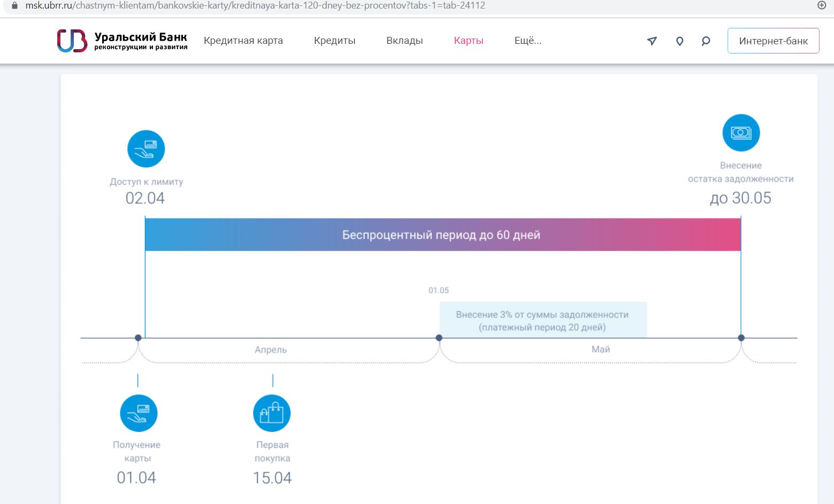834x504 pixels.
Task: Click the browser address bar URL
Action: point(255,5)
